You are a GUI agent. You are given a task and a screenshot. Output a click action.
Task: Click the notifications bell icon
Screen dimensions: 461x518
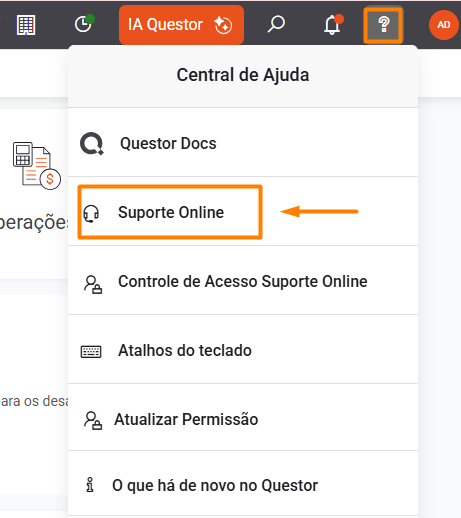333,25
